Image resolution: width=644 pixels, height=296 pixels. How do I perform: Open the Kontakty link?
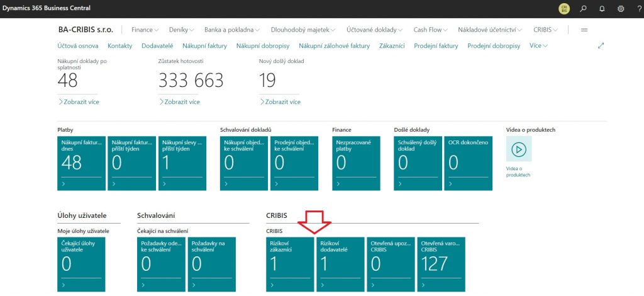(120, 46)
